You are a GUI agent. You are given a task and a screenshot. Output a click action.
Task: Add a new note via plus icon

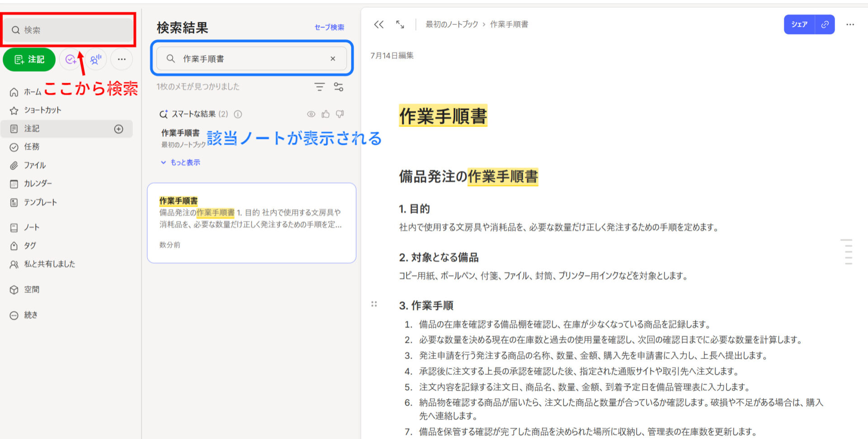pyautogui.click(x=118, y=129)
